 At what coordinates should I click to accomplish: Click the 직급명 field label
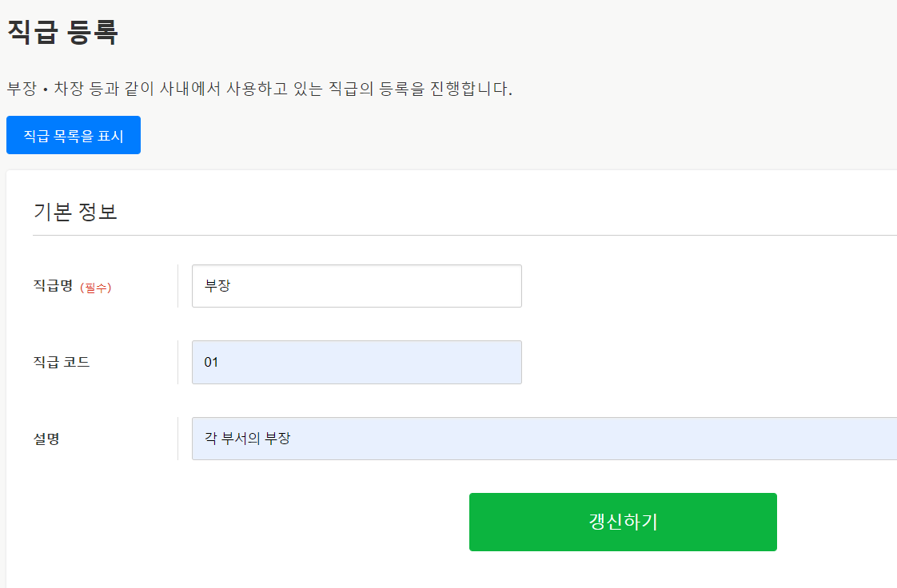tap(53, 286)
